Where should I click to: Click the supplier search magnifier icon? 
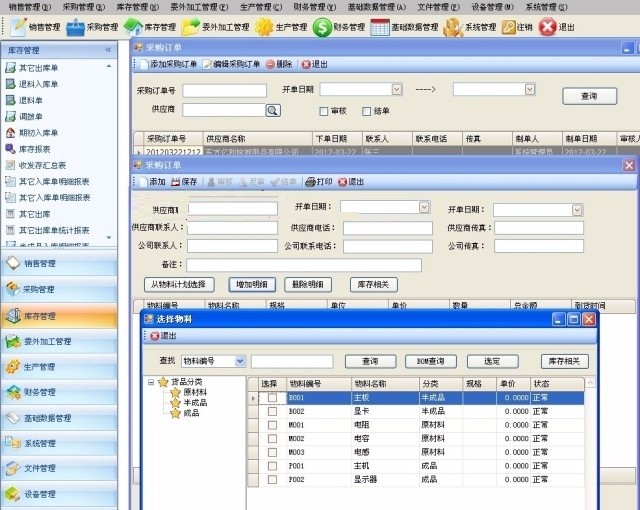pyautogui.click(x=273, y=110)
